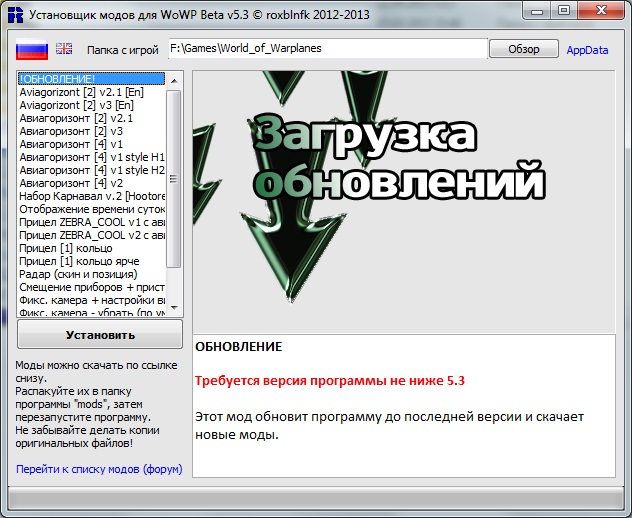Open the AppData link
The height and width of the screenshot is (518, 632).
[587, 50]
